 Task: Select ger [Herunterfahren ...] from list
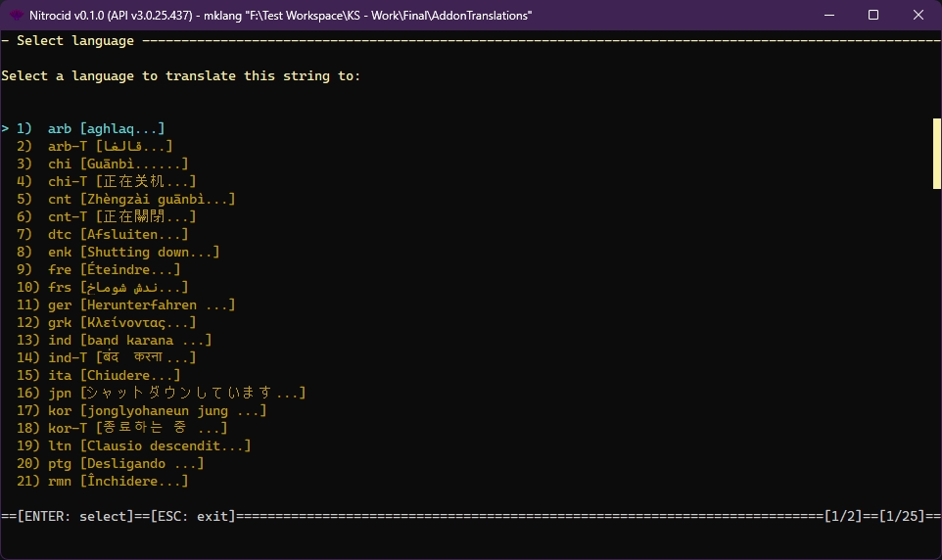[x=141, y=304]
